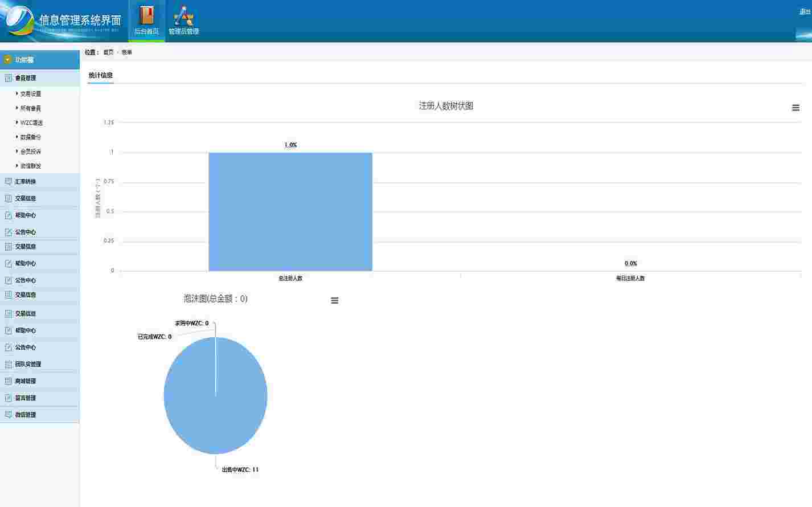
Task: Click the 微信管理 sidebar icon
Action: pyautogui.click(x=9, y=415)
